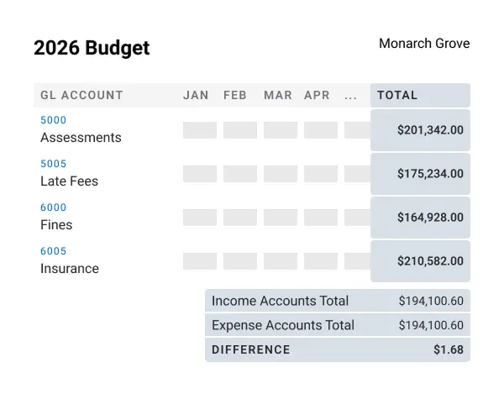
Task: Click the MAR column header
Action: click(x=277, y=96)
